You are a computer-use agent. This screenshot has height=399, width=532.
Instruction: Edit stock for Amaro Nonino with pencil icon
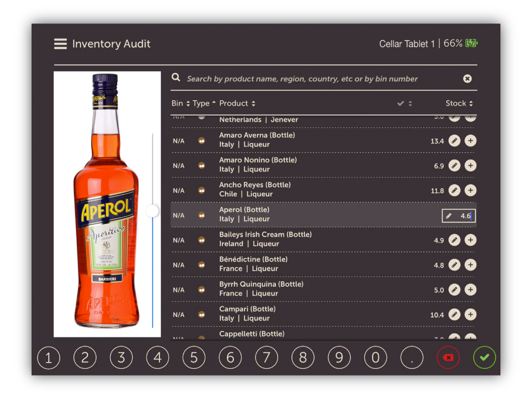[x=454, y=166]
